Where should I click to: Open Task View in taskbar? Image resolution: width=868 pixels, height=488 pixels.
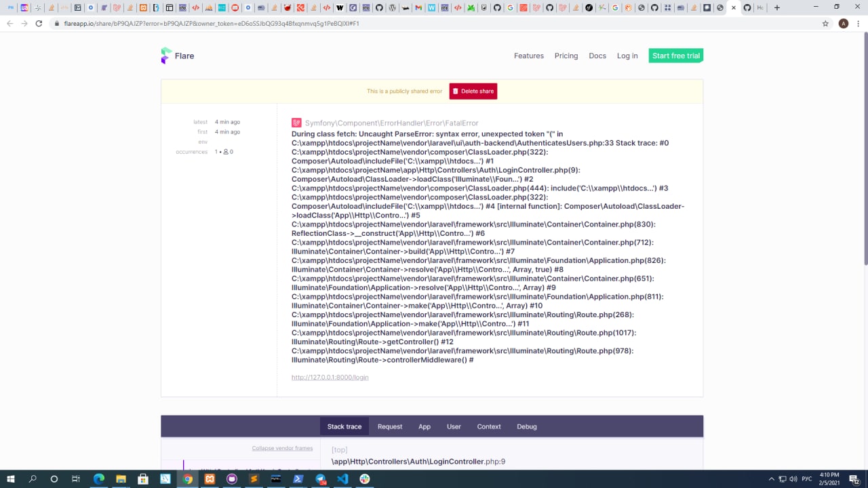point(76,479)
